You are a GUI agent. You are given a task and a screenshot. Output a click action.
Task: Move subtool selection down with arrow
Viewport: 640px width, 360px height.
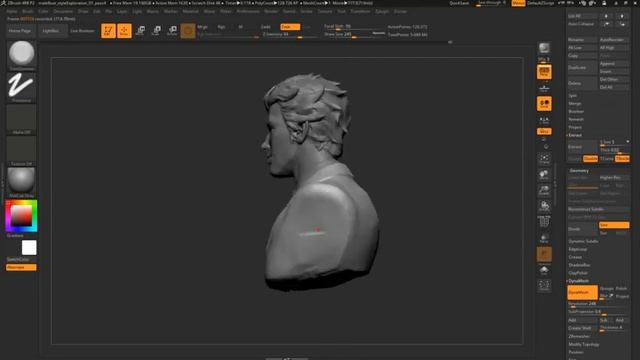[x=622, y=16]
